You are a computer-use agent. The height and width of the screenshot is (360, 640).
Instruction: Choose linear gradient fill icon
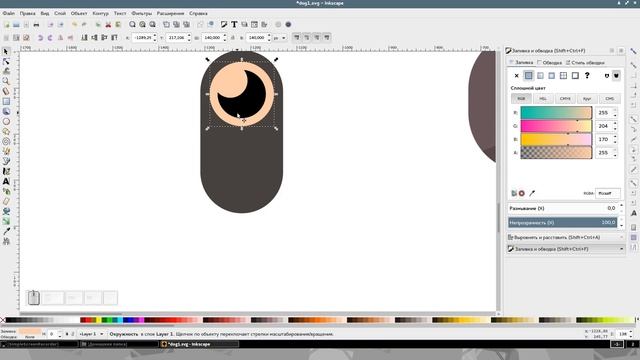click(x=540, y=76)
